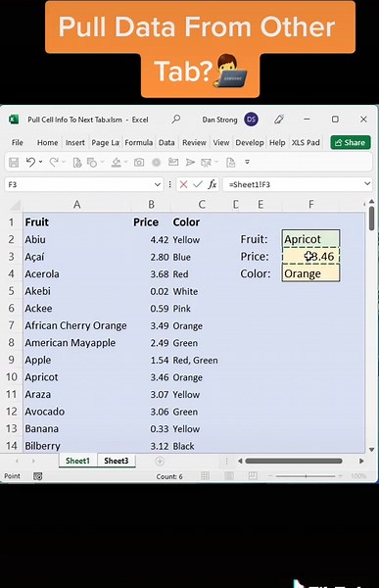Click the vertical scrollbar thumb
The height and width of the screenshot is (588, 379).
(x=371, y=219)
